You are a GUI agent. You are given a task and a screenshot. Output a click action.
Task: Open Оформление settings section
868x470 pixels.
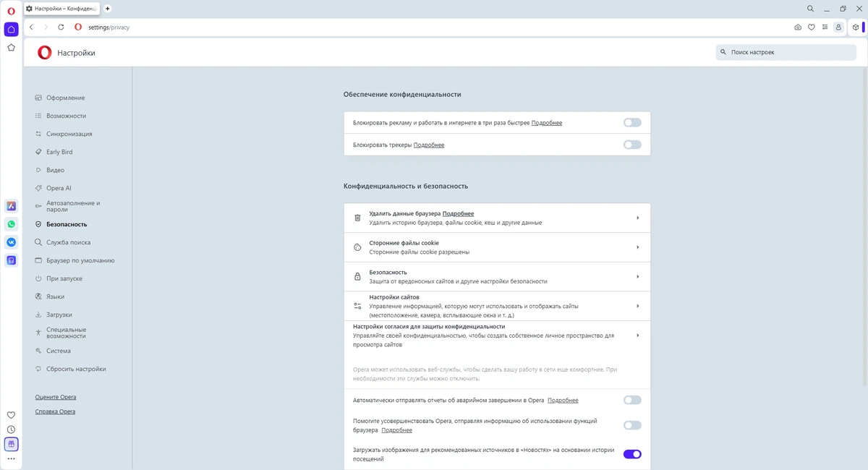pos(65,98)
